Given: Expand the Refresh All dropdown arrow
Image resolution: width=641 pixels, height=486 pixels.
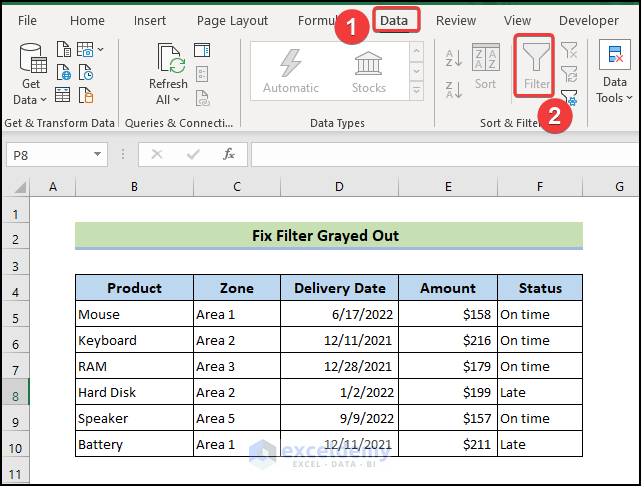Looking at the screenshot, I should coord(177,100).
